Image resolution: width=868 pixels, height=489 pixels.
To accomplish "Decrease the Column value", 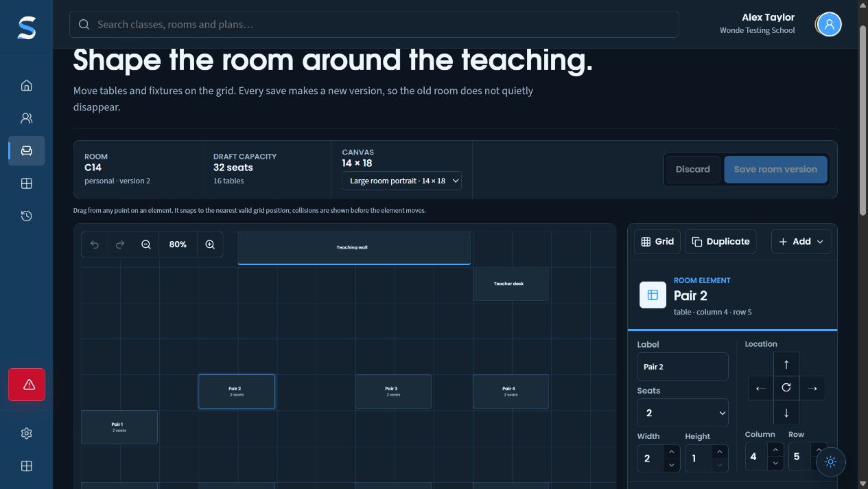I will (x=775, y=464).
